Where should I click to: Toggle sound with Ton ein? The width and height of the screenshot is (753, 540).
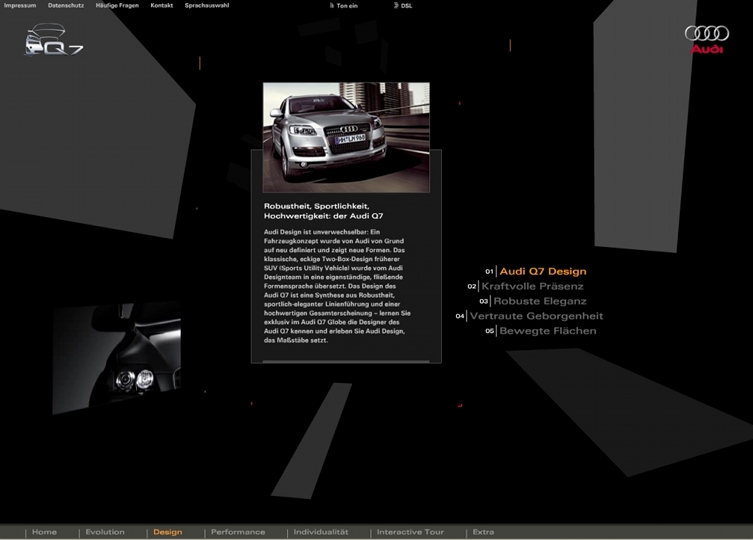(x=345, y=6)
